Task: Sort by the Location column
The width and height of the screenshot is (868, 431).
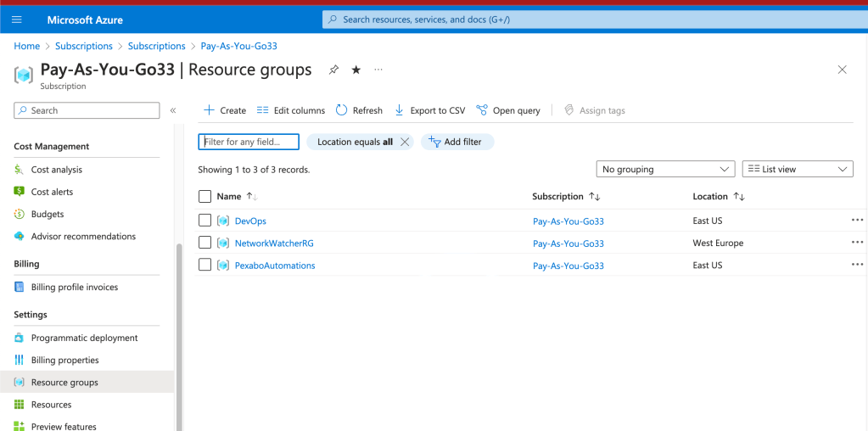Action: click(x=719, y=197)
